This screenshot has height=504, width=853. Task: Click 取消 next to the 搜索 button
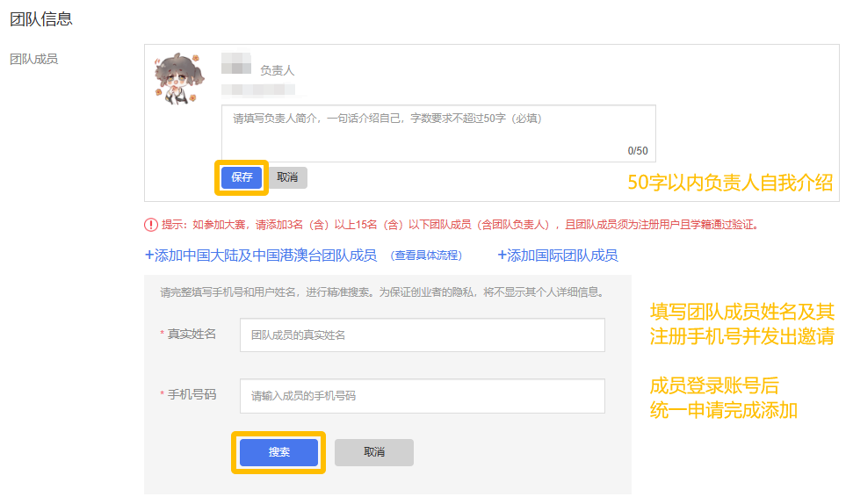coord(373,452)
